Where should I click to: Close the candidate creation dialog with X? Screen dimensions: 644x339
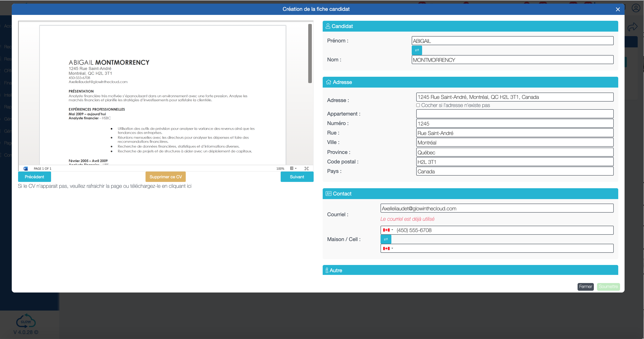(618, 9)
